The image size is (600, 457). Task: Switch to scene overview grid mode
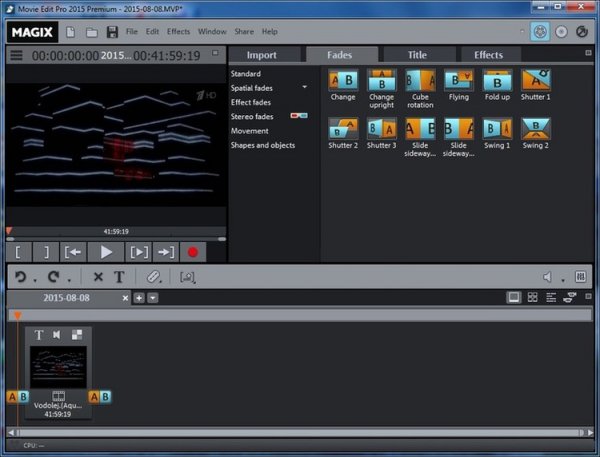pyautogui.click(x=533, y=297)
